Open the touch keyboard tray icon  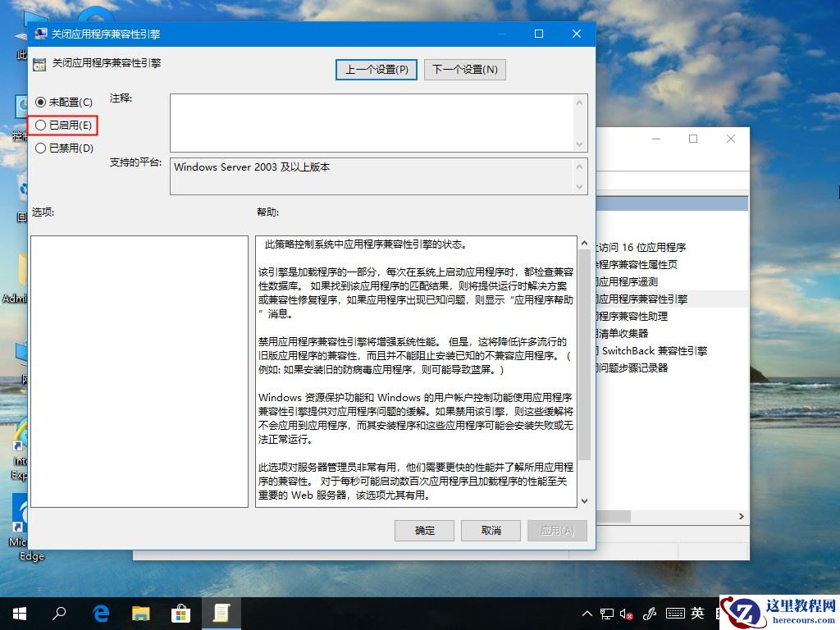(673, 613)
